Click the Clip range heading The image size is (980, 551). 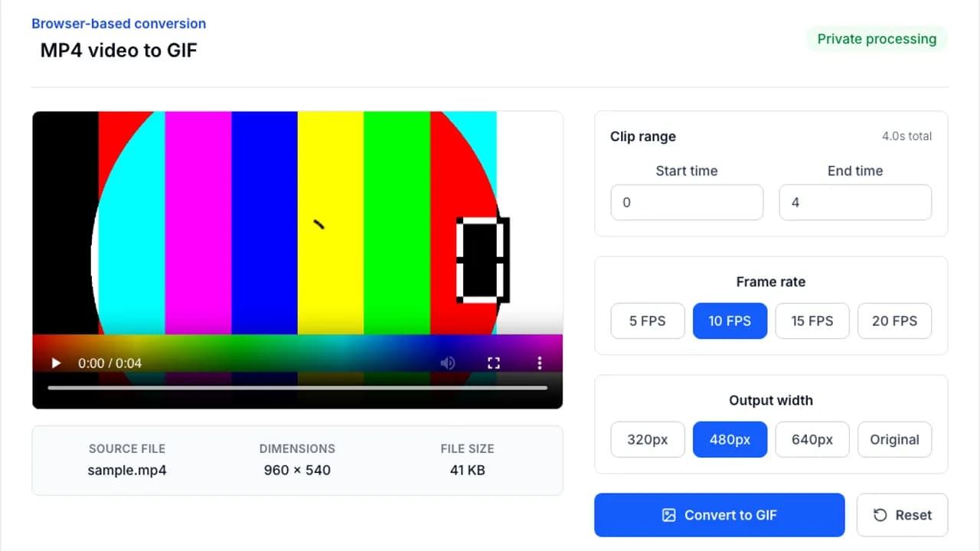click(643, 136)
